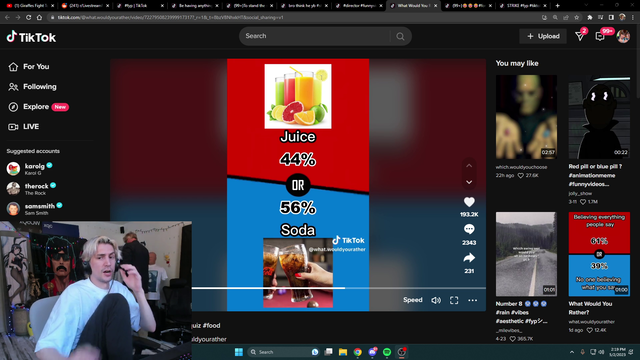The image size is (640, 360).
Task: Open the Speed playback menu
Action: click(413, 300)
